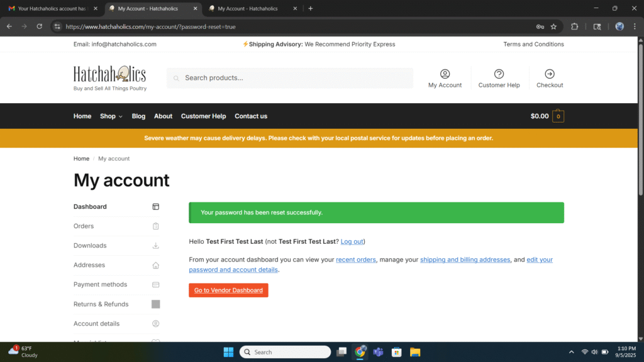Click the My Account user icon in header
This screenshot has width=644, height=362.
(x=445, y=74)
